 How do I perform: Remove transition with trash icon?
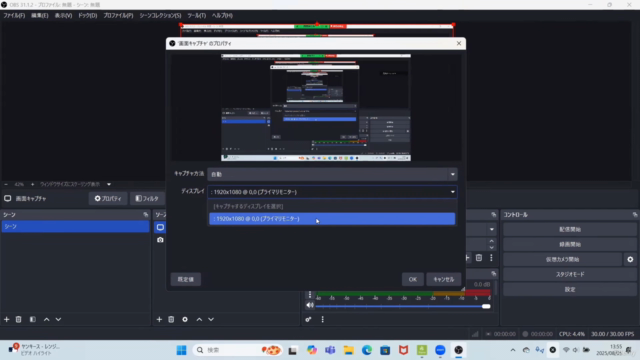pos(479,258)
